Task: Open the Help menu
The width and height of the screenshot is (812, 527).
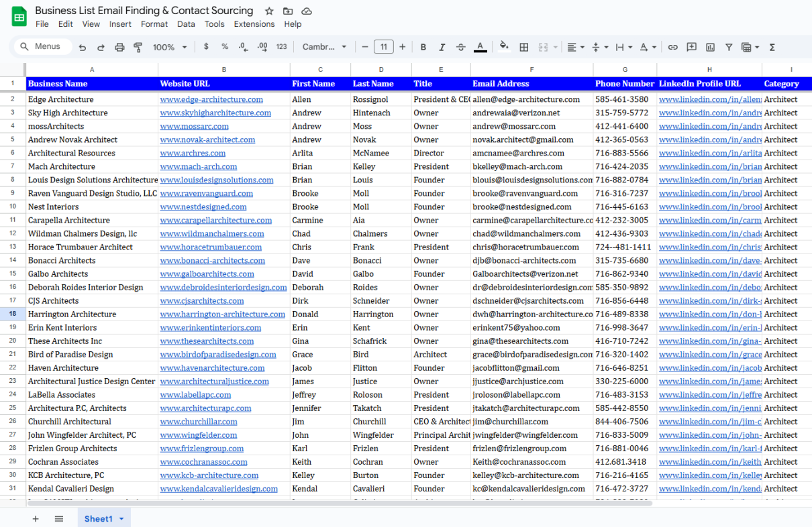Action: click(293, 24)
